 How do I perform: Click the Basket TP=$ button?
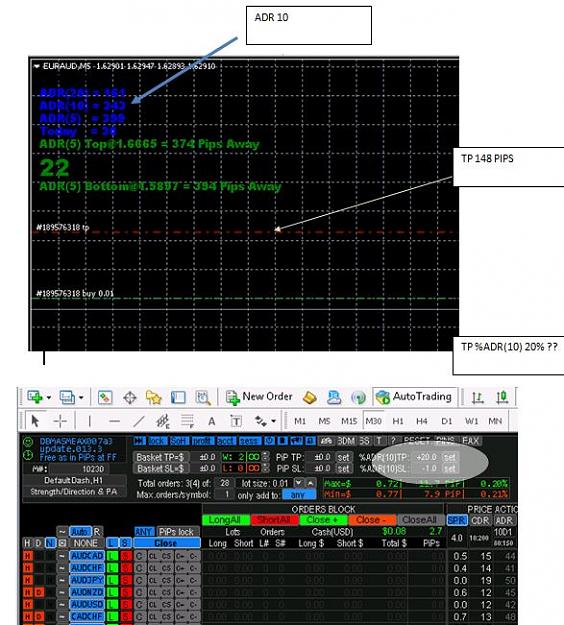tap(160, 457)
